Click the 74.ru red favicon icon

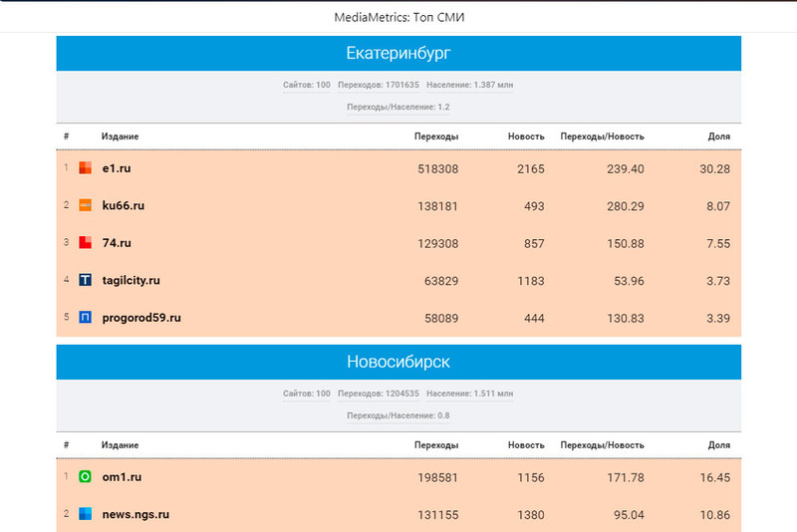86,243
